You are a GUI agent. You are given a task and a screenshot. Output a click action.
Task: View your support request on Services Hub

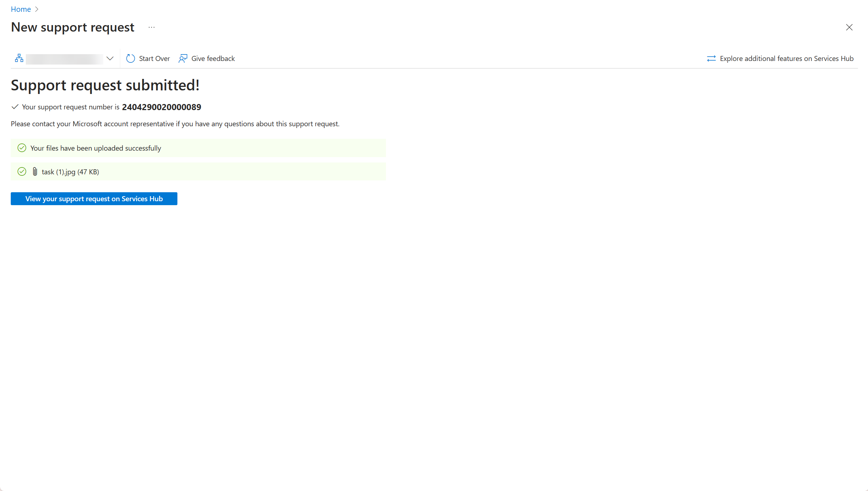[x=94, y=199]
